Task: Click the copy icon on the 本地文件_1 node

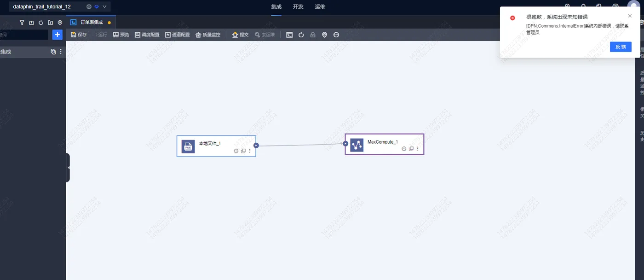Action: (x=243, y=151)
